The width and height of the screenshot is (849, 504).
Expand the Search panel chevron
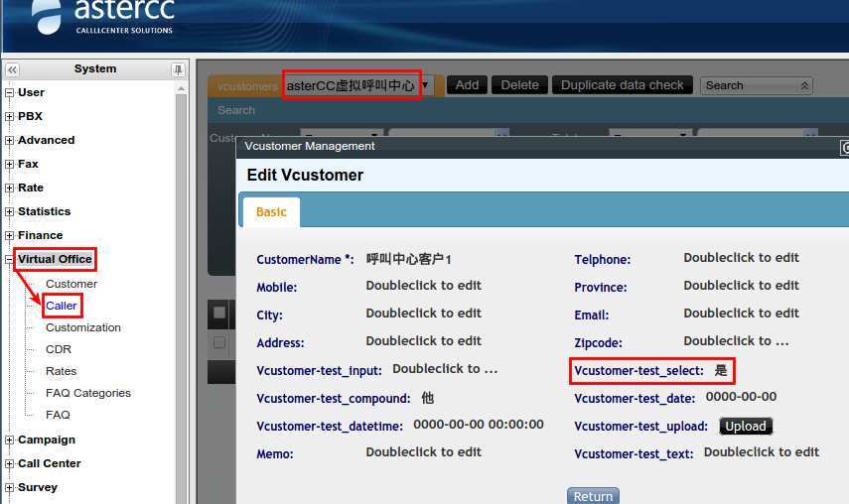coord(804,85)
